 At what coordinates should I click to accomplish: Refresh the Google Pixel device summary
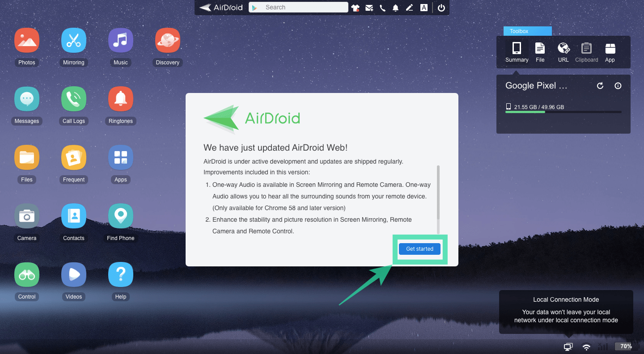click(x=600, y=86)
